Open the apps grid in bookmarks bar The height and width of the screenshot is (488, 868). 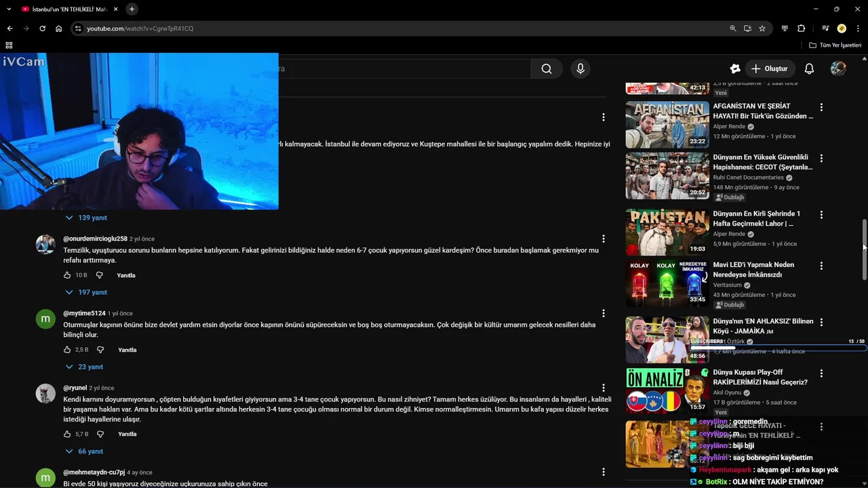coord(9,45)
